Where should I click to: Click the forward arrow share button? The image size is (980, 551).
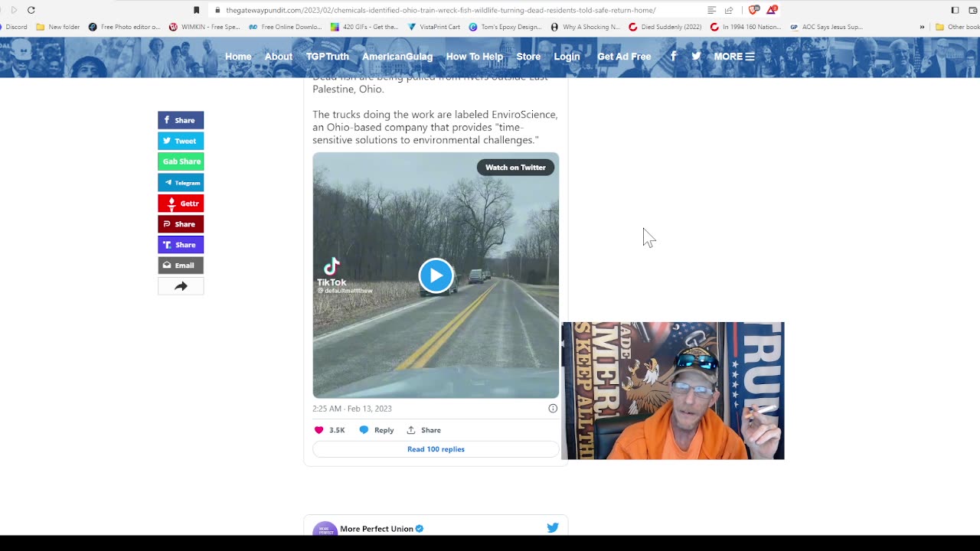click(x=181, y=286)
